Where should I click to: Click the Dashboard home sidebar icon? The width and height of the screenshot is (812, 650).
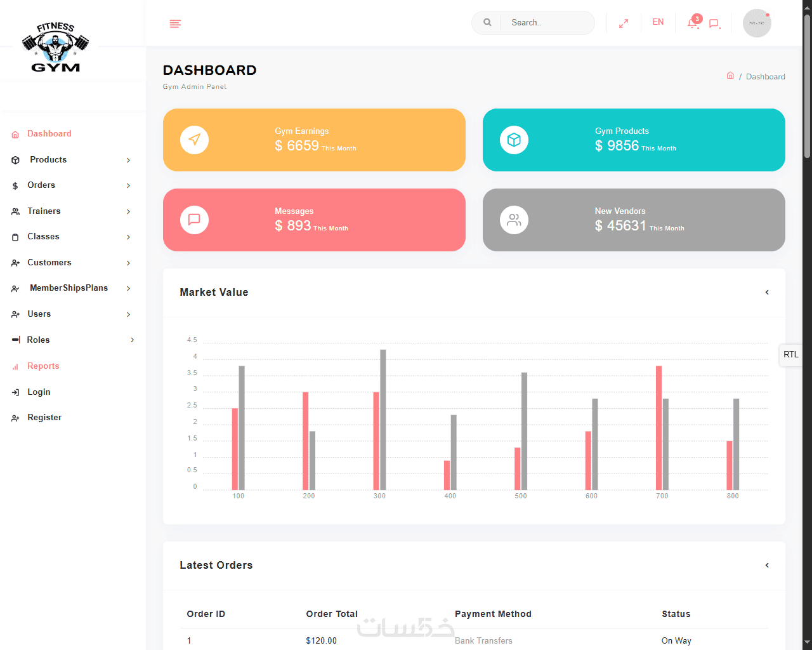(15, 135)
